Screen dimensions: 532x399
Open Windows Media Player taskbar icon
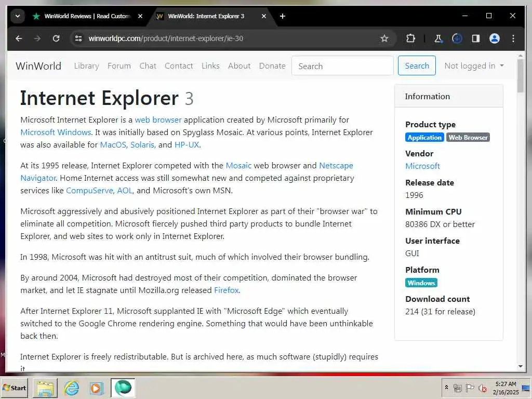pos(96,388)
